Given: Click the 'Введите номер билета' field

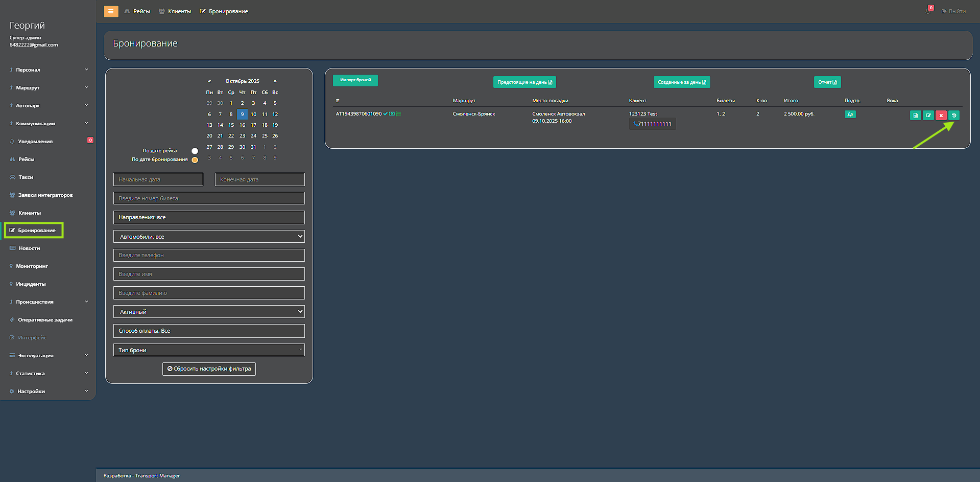Looking at the screenshot, I should [209, 198].
